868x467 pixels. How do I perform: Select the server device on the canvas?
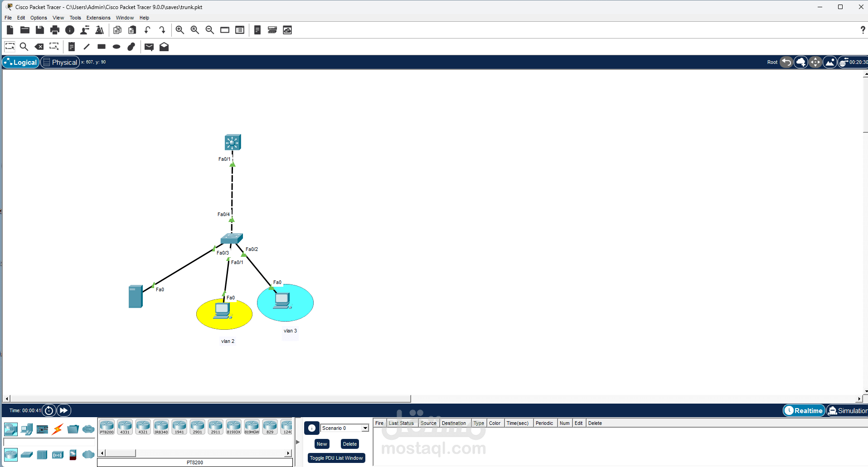(x=136, y=297)
